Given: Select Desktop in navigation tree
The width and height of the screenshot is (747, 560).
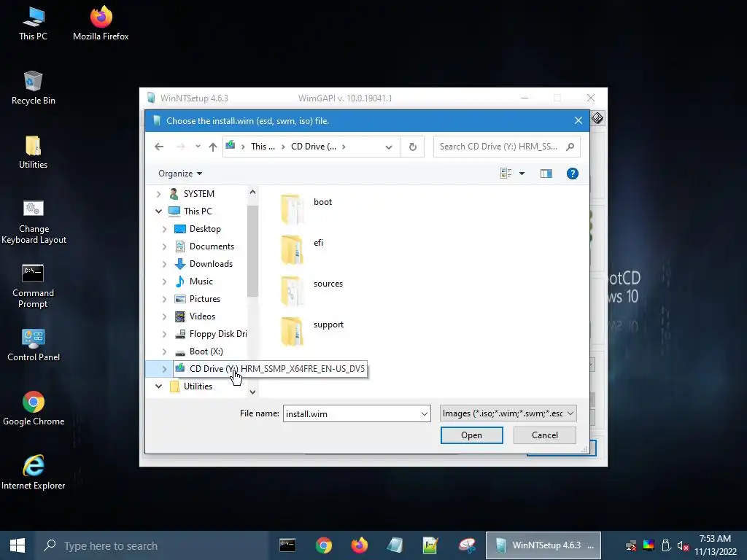Looking at the screenshot, I should [205, 229].
